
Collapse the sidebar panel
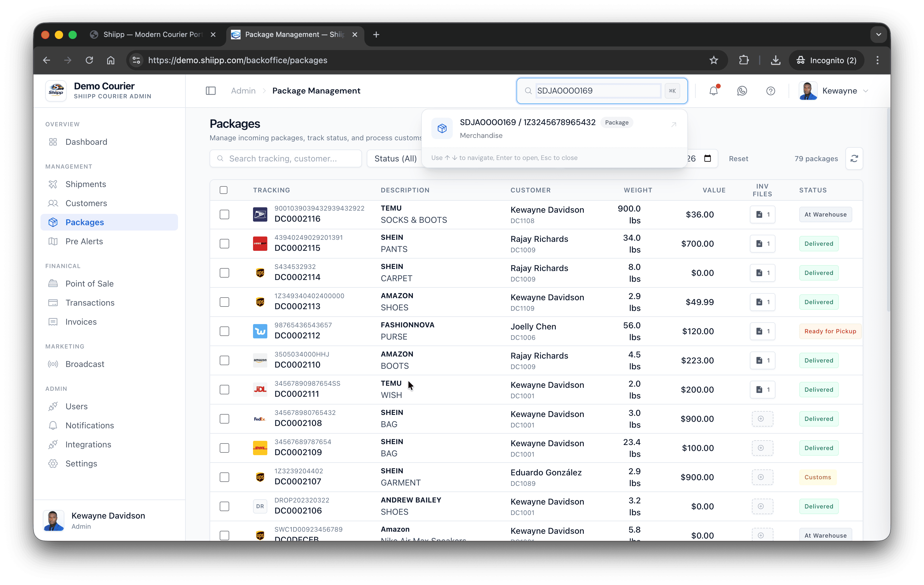tap(211, 91)
